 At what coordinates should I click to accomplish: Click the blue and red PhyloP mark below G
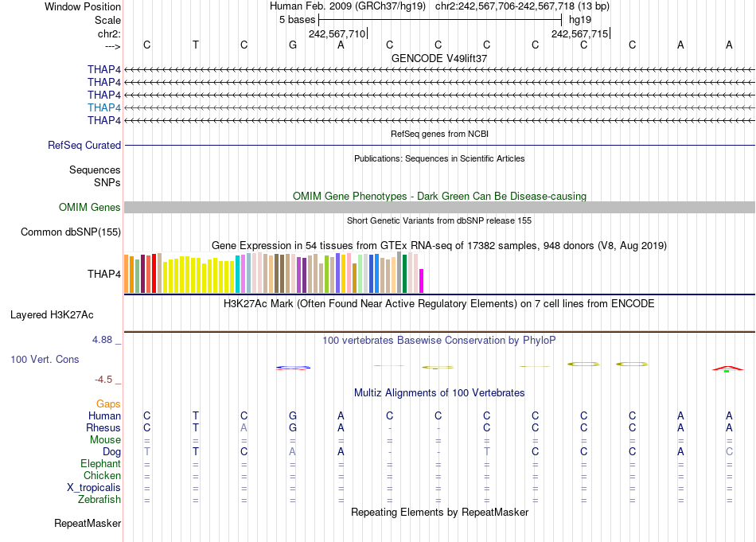coord(293,368)
